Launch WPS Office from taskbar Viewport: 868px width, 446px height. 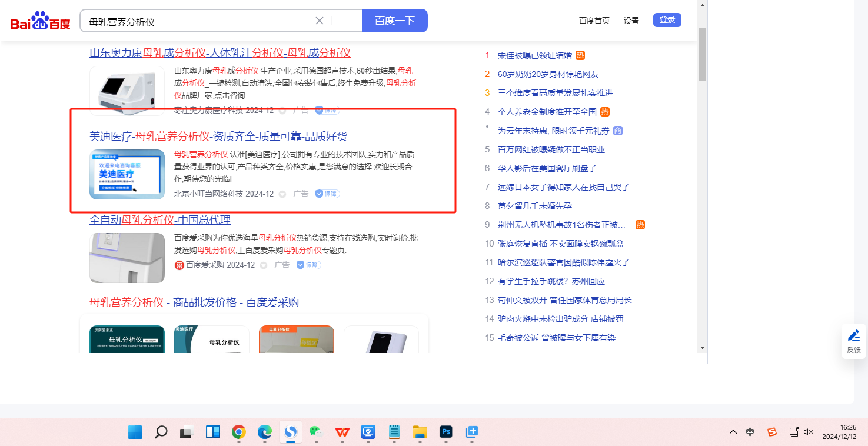pos(342,432)
